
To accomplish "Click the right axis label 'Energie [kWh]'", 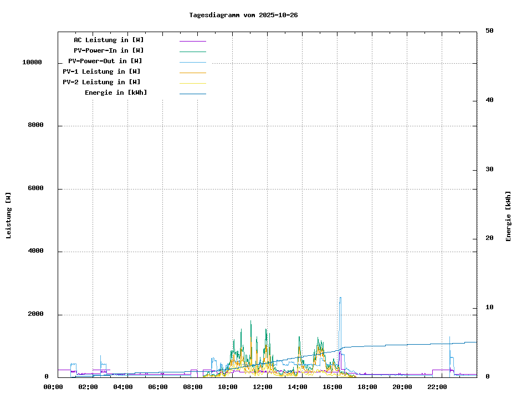I will 508,216.
